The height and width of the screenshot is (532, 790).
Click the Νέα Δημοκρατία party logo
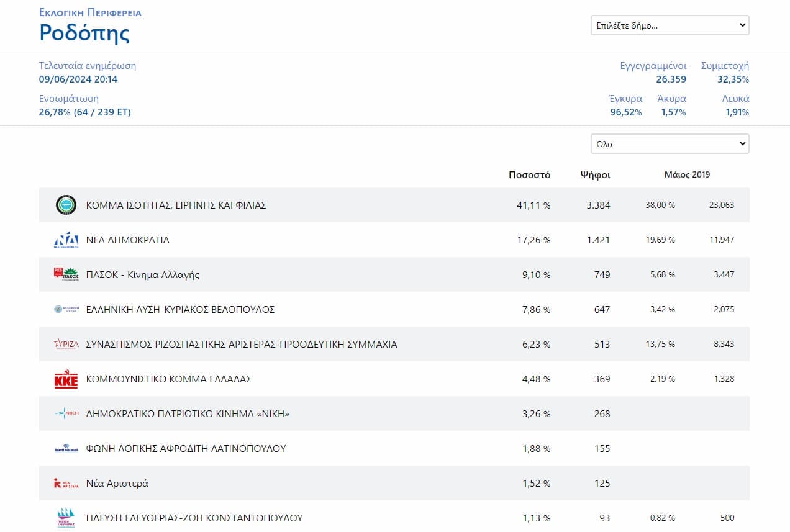tap(66, 240)
